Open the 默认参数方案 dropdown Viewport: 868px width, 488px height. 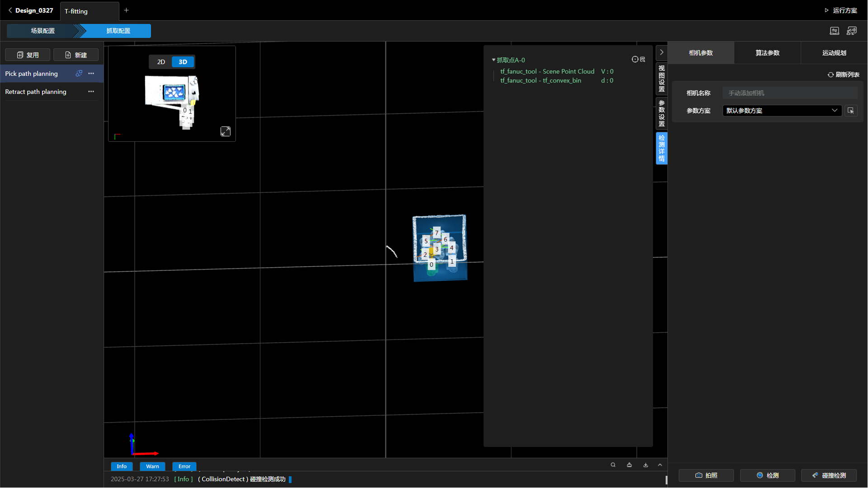point(782,111)
